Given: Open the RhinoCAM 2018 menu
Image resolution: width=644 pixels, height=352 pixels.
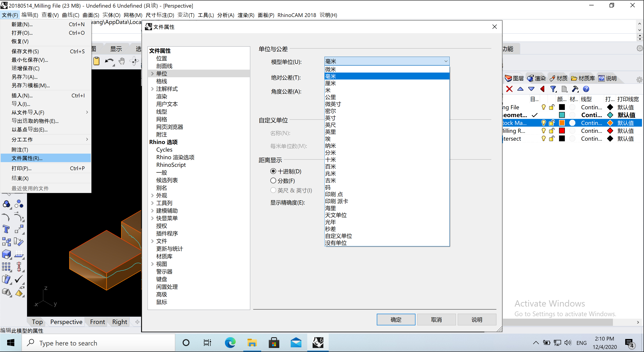Looking at the screenshot, I should pos(297,15).
